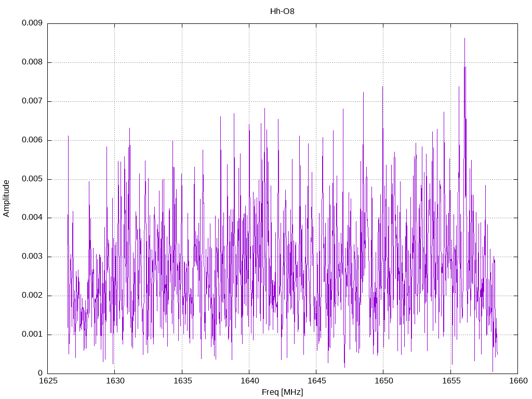Click the 1645 x-axis tick label
Viewport: 532px width, 399px height.
(316, 381)
